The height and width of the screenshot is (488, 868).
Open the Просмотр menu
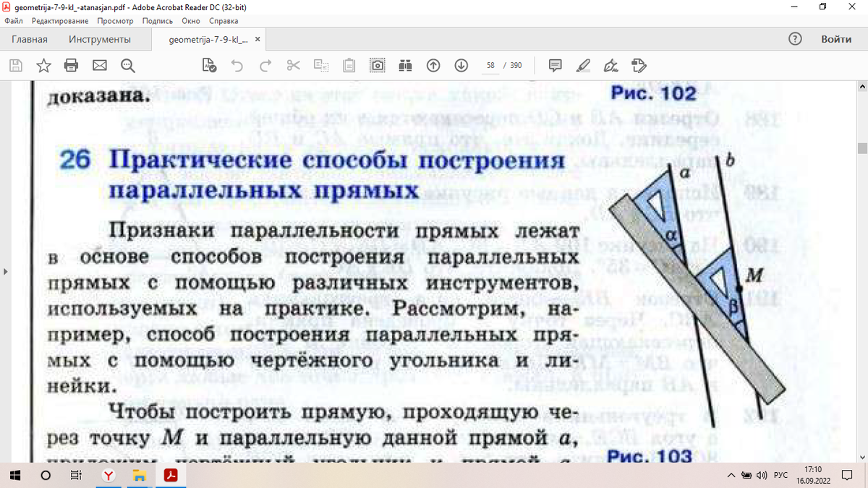(x=116, y=21)
